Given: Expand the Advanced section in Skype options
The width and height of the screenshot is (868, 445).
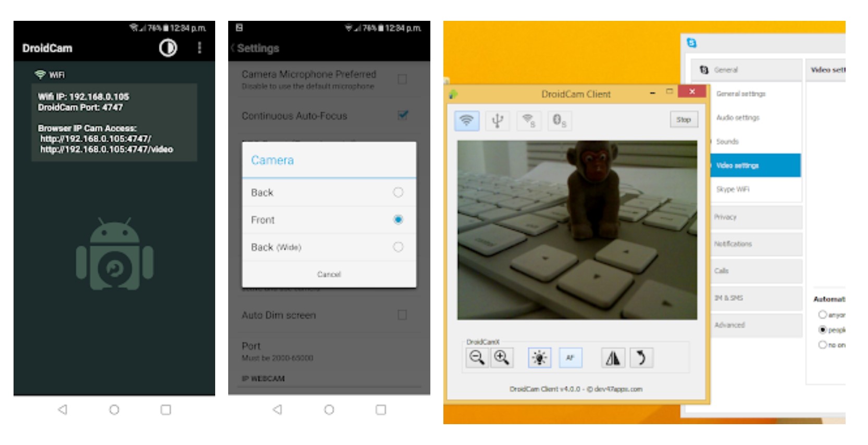Looking at the screenshot, I should point(757,325).
